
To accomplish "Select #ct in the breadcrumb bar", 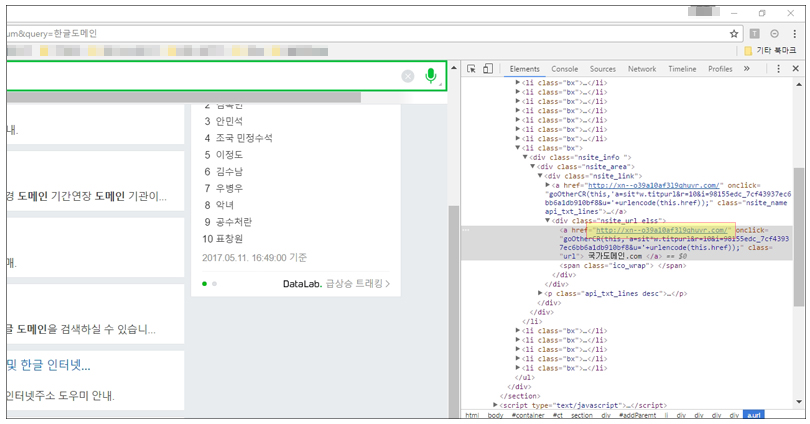I will pyautogui.click(x=557, y=415).
